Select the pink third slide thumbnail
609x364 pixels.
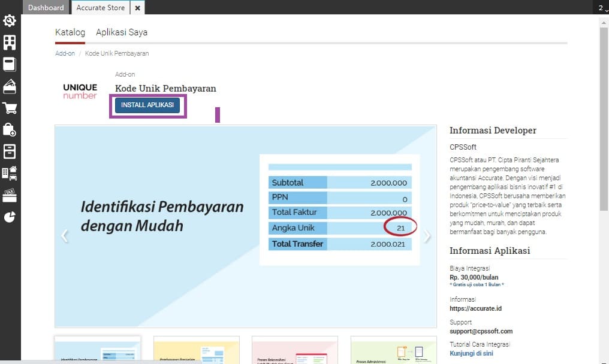pyautogui.click(x=294, y=350)
